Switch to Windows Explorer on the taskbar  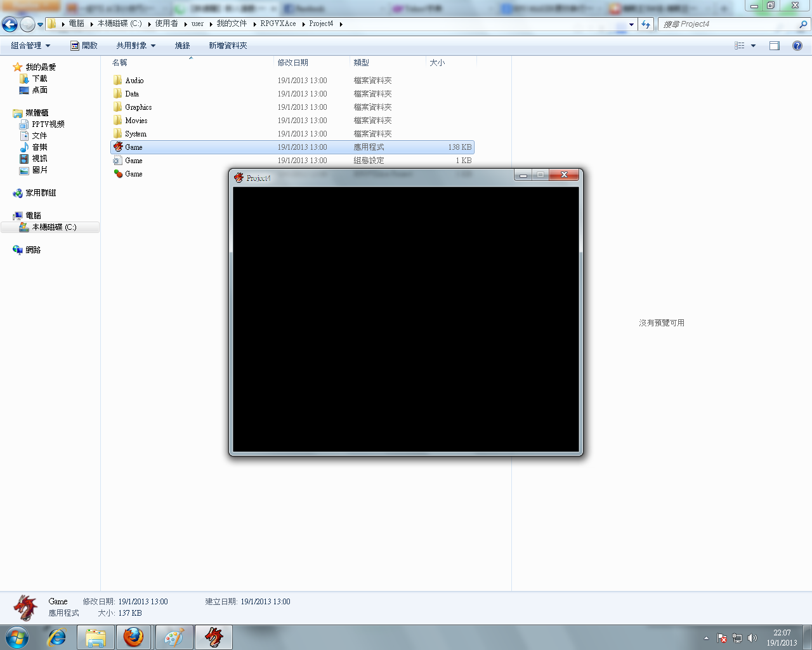[x=96, y=637]
